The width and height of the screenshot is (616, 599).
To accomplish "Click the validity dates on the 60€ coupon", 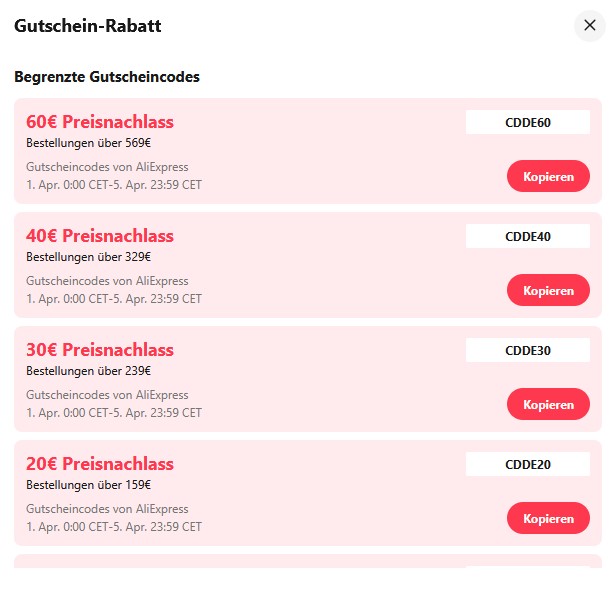I will pyautogui.click(x=114, y=185).
